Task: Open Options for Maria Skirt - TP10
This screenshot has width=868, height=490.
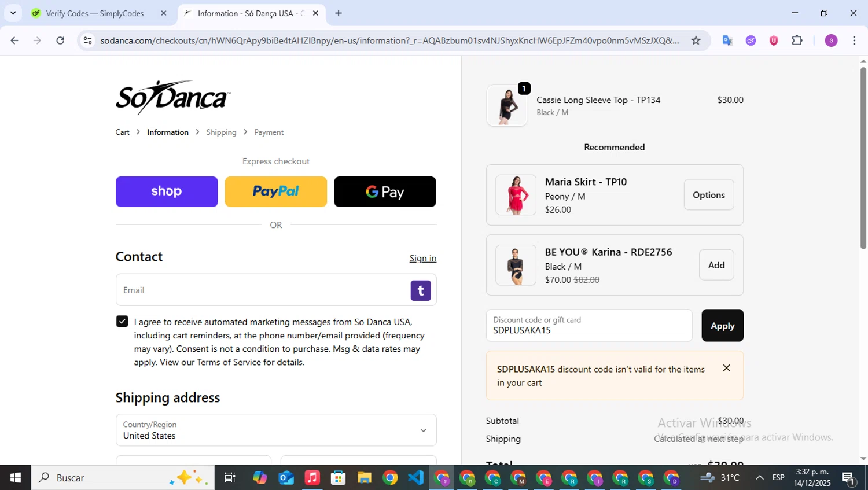Action: (709, 195)
